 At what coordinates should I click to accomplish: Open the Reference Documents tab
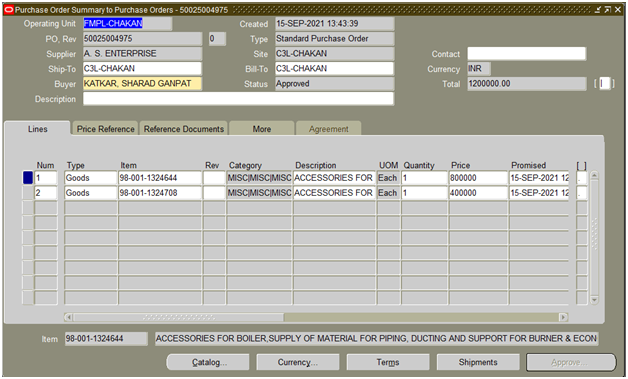click(184, 129)
